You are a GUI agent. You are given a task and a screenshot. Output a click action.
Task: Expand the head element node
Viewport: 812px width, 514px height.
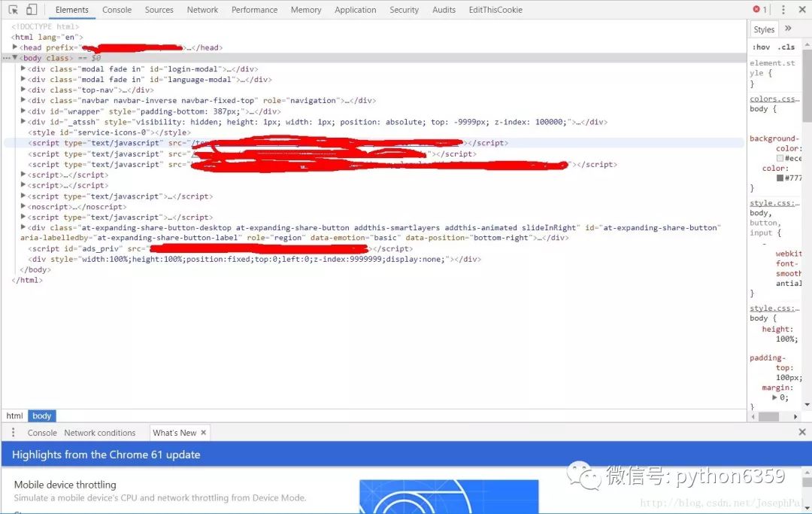15,47
